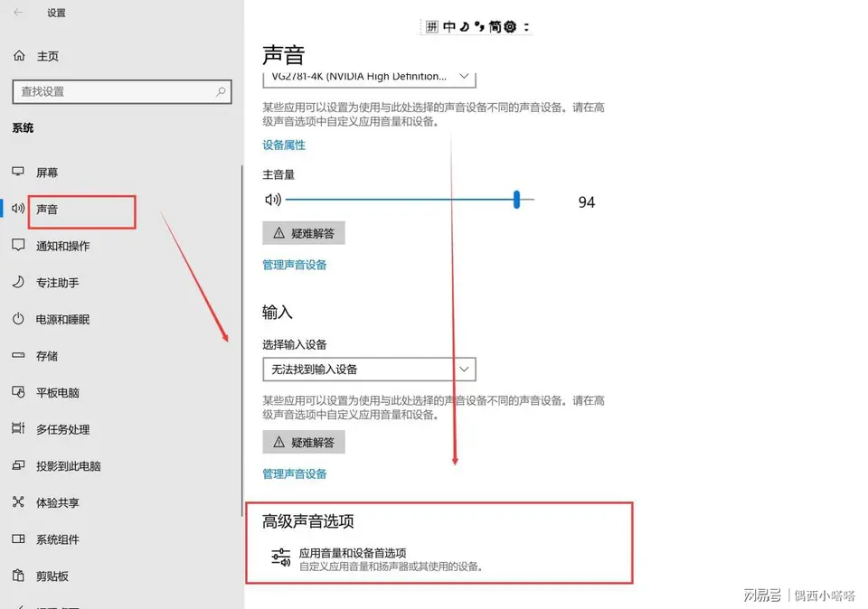This screenshot has width=868, height=609.
Task: Switch to 多任务处理 settings page
Action: 62,430
